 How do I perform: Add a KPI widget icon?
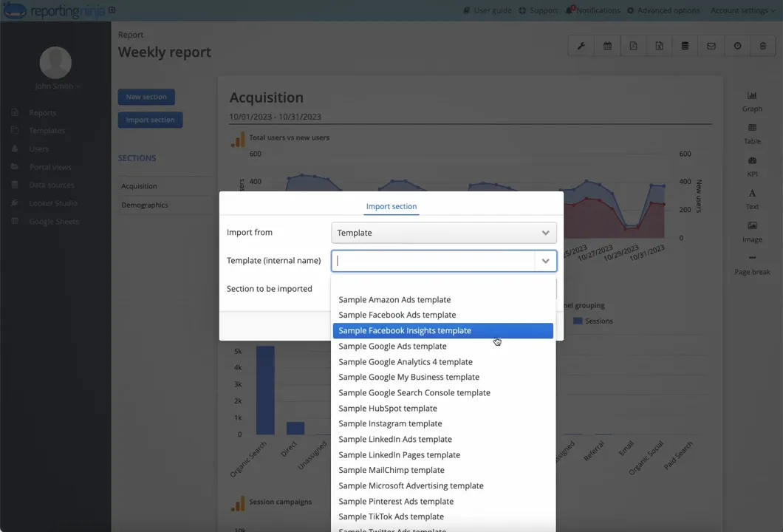pyautogui.click(x=752, y=161)
